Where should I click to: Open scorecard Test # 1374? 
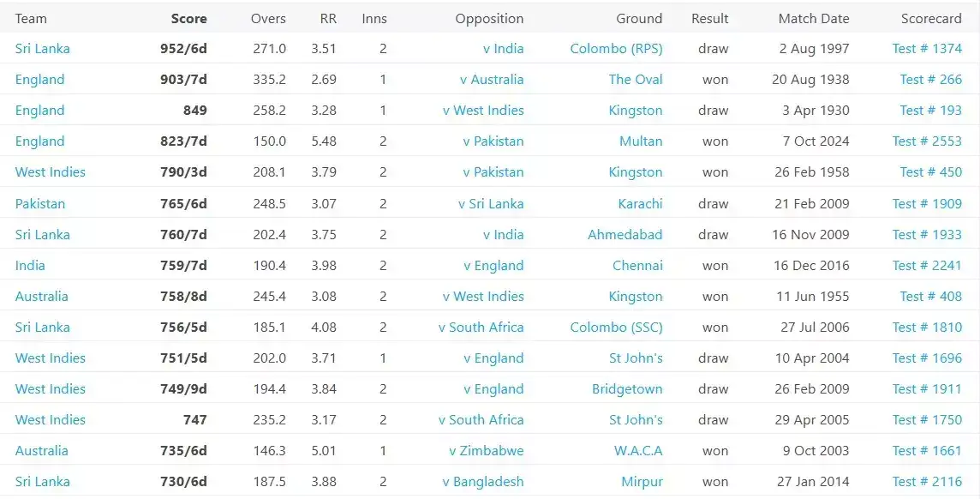point(928,48)
